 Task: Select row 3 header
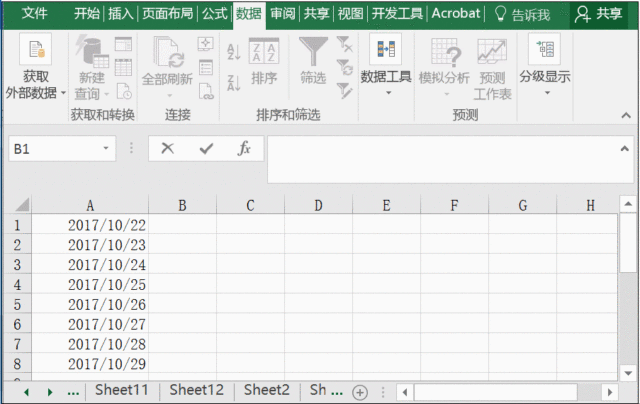(x=17, y=264)
